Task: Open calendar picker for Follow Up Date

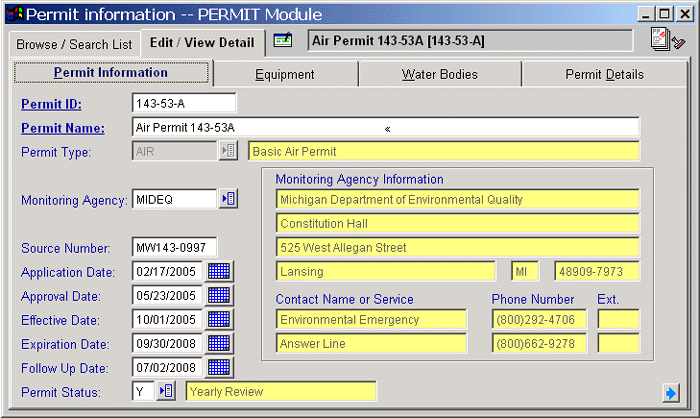Action: (x=219, y=367)
